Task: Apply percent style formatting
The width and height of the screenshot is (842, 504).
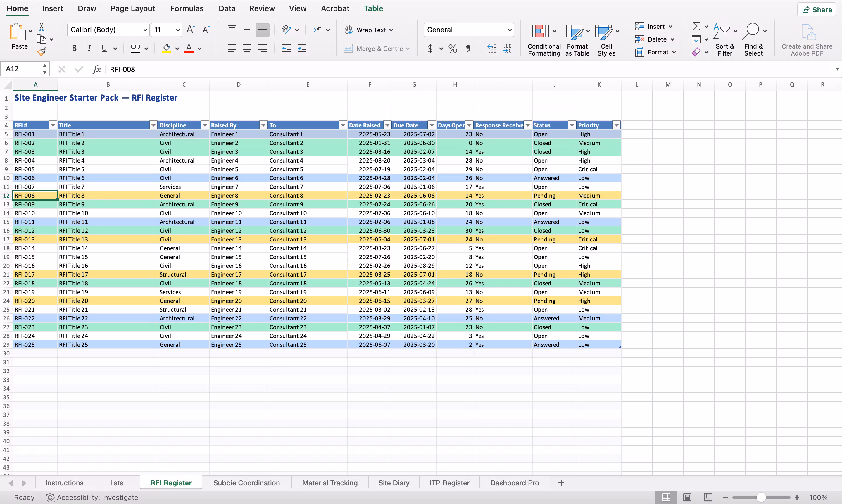Action: tap(452, 49)
